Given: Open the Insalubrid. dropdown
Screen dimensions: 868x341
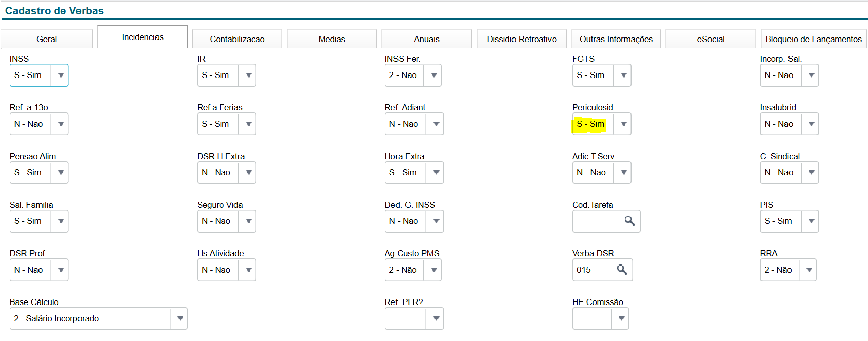Looking at the screenshot, I should point(811,124).
